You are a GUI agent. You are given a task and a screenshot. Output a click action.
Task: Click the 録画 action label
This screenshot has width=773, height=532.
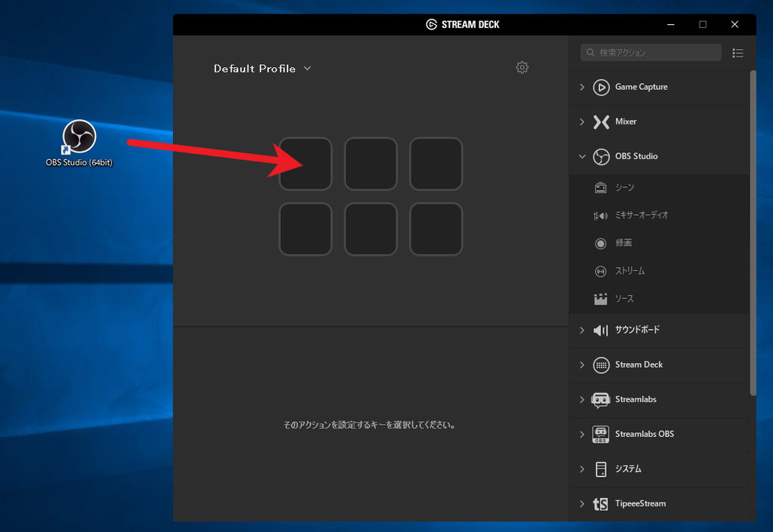point(624,243)
